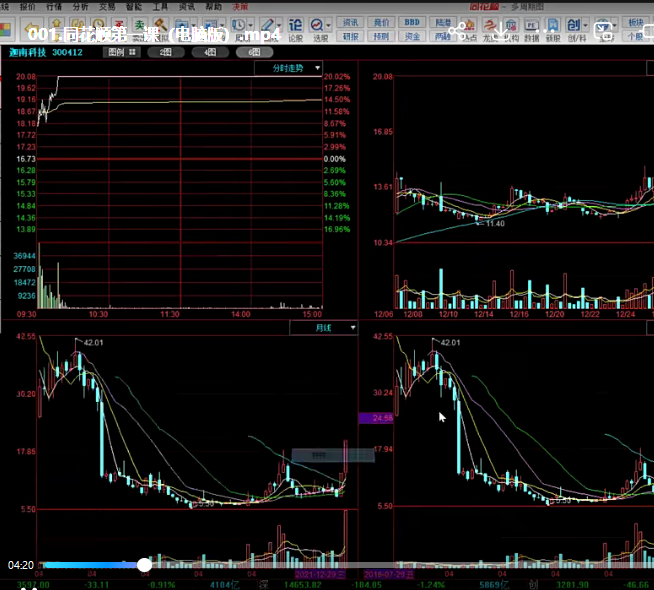Open the 月线 period dropdown
The image size is (654, 590).
pyautogui.click(x=324, y=327)
